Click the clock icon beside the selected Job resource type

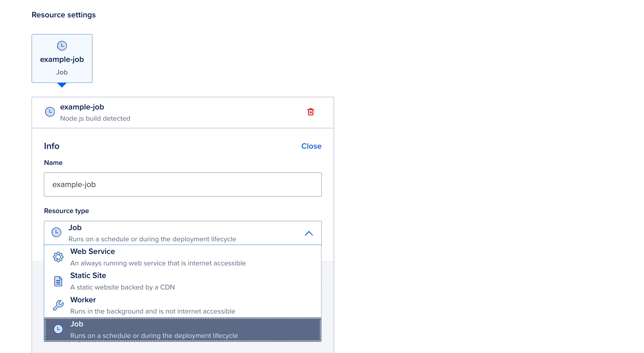tap(56, 232)
